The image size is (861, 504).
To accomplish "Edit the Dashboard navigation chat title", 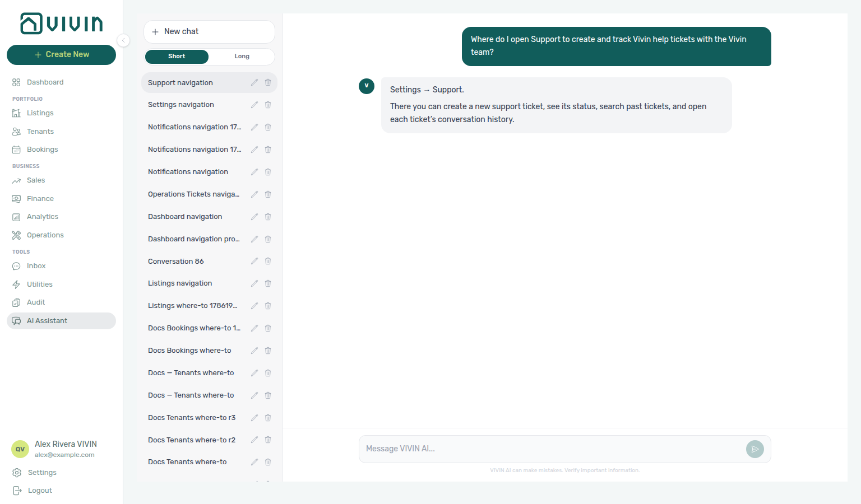I will (x=254, y=217).
